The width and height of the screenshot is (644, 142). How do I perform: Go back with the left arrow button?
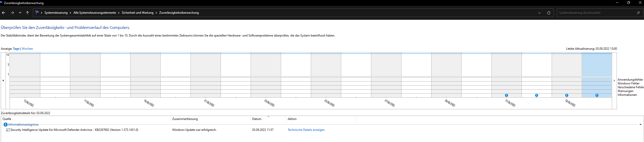[4, 13]
